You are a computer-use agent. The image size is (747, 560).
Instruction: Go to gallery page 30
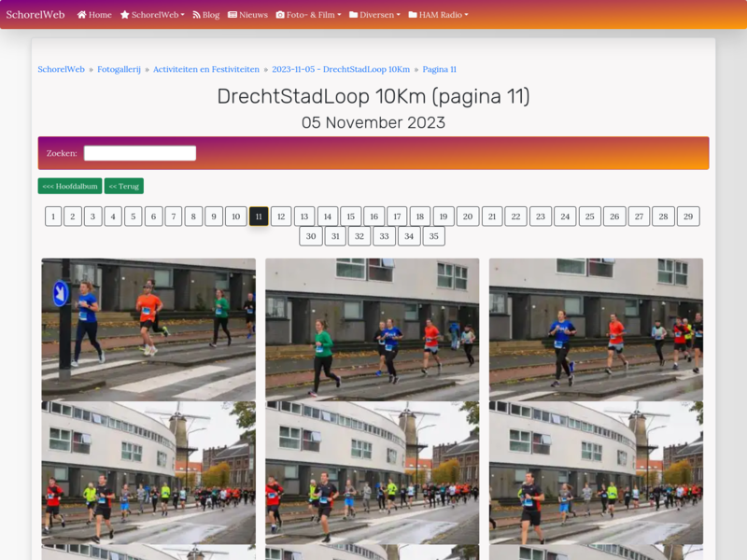pyautogui.click(x=311, y=236)
